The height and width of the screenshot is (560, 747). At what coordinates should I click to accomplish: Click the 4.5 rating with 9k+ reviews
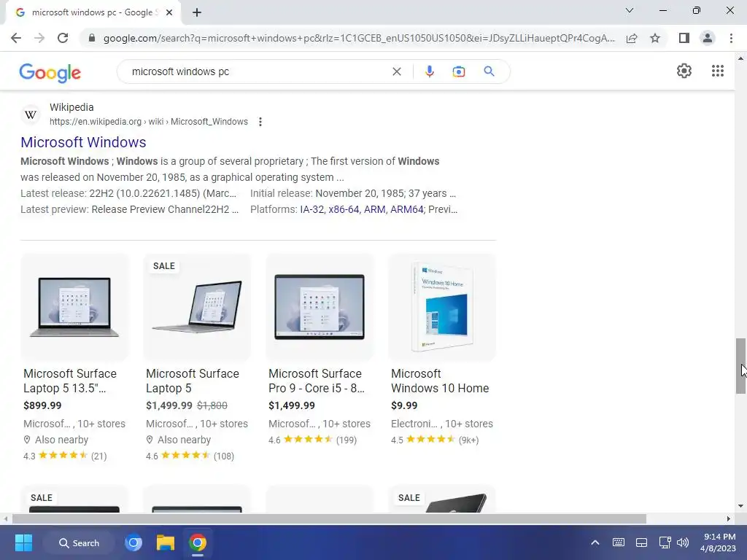[435, 440]
